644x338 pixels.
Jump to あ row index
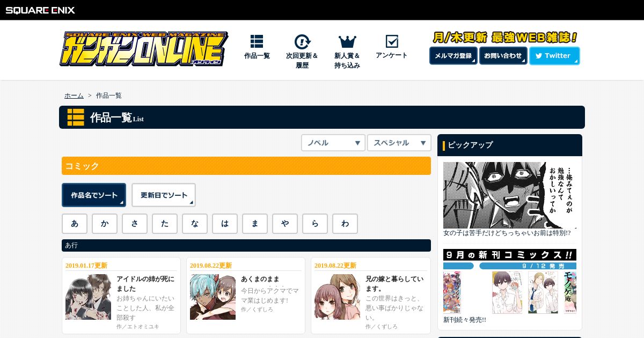click(75, 224)
